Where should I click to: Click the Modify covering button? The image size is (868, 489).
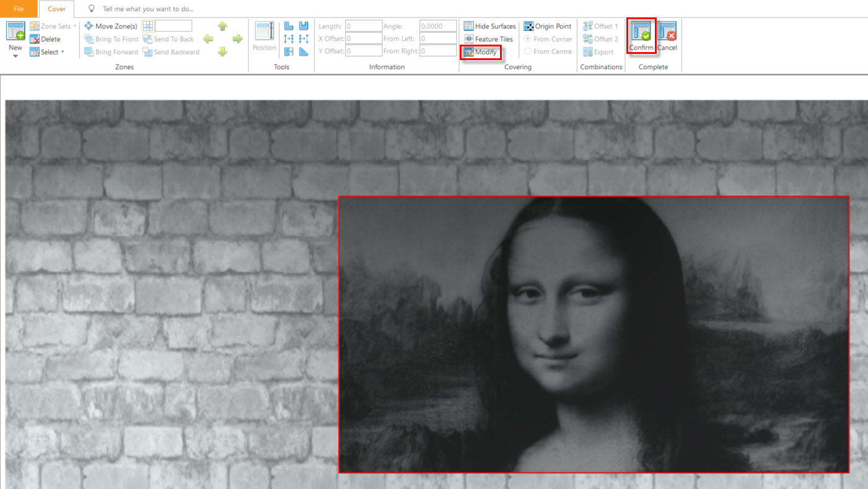point(480,52)
